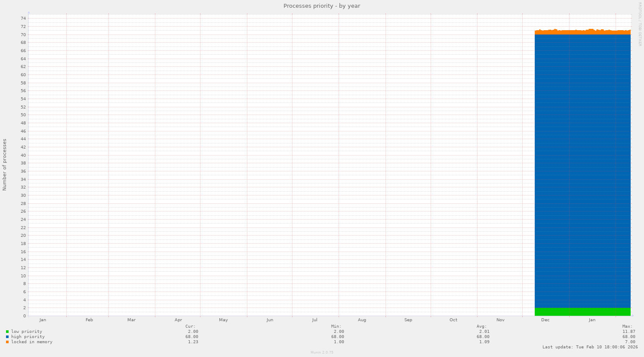The image size is (644, 357).
Task: Click the blue high priority graph area
Action: [x=582, y=172]
